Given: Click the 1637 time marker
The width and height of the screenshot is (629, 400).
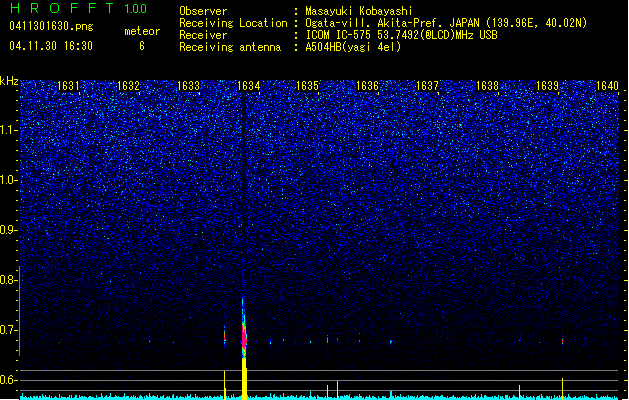Looking at the screenshot, I should click(427, 86).
